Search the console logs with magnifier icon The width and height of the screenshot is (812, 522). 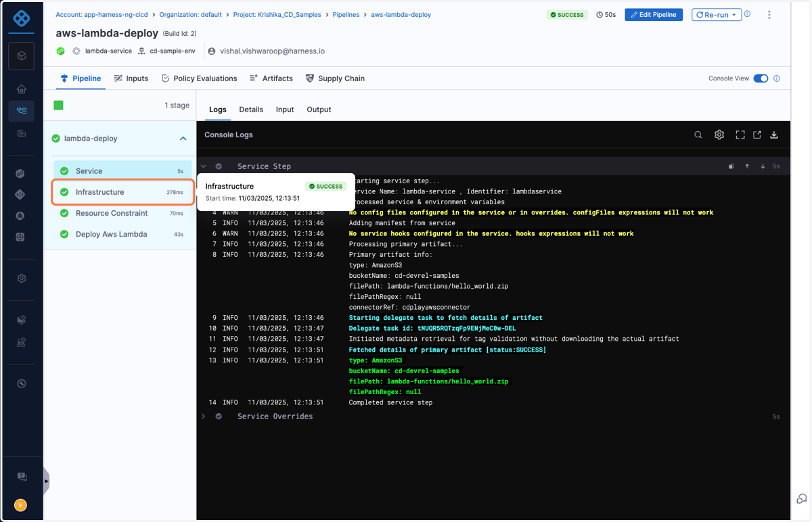pos(698,135)
